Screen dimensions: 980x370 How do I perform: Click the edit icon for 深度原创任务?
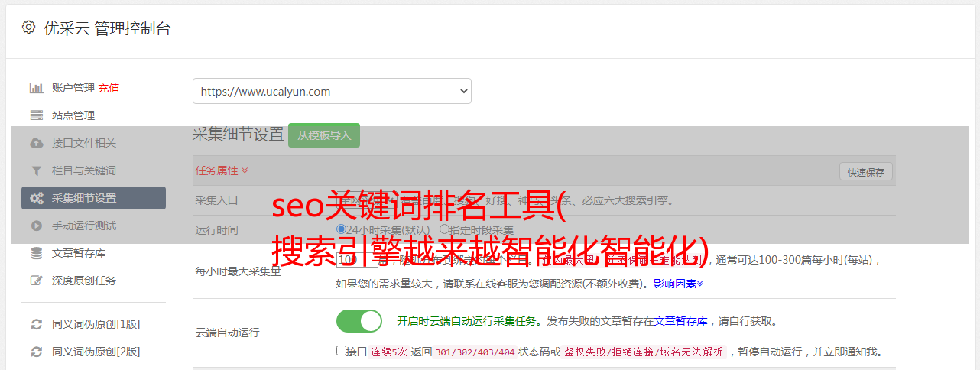[x=36, y=281]
